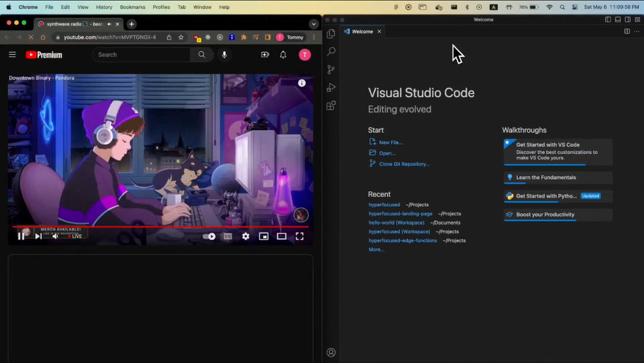Image resolution: width=644 pixels, height=363 pixels.
Task: Open Chrome tab search dropdown
Action: 314,24
